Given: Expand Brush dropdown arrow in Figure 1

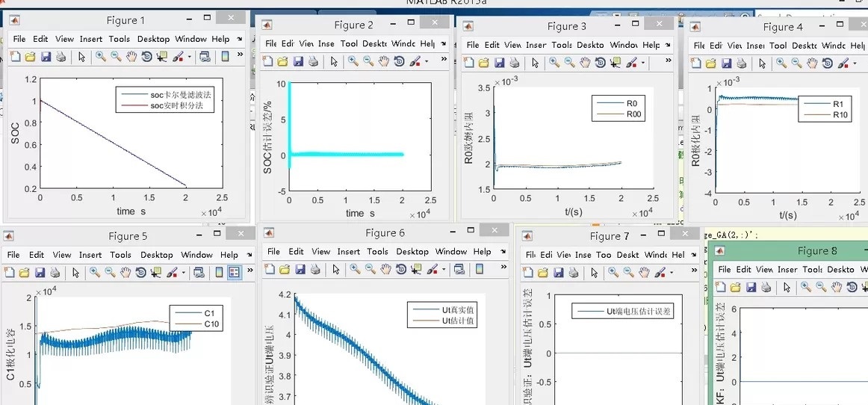Looking at the screenshot, I should 190,57.
